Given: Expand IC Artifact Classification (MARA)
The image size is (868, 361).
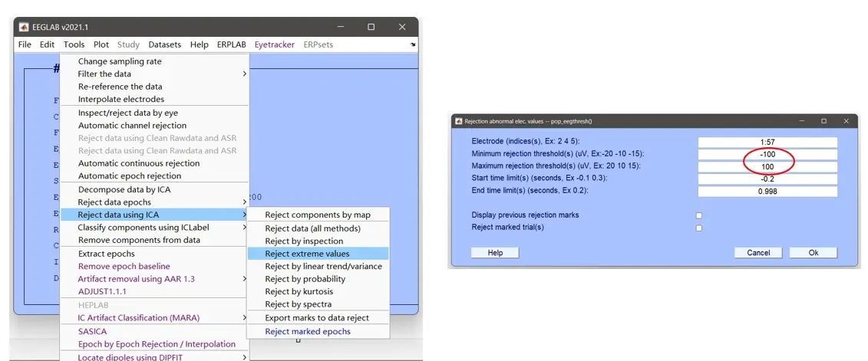Looking at the screenshot, I should [x=154, y=318].
